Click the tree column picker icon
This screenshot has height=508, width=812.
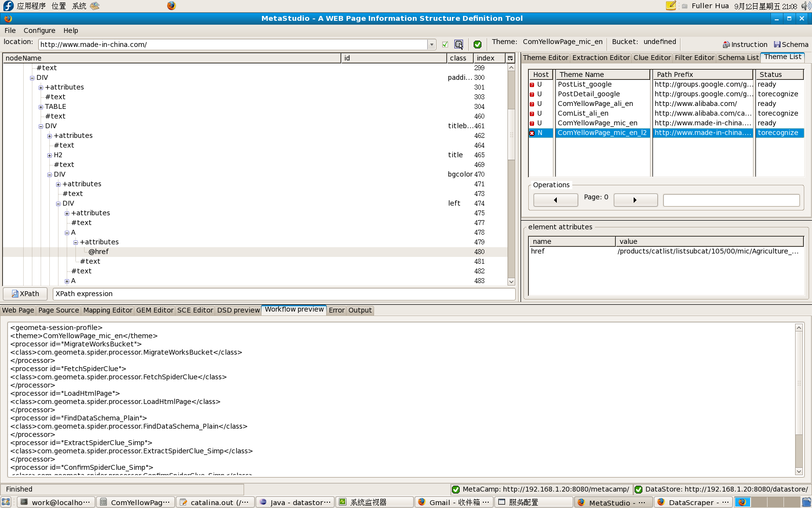510,58
